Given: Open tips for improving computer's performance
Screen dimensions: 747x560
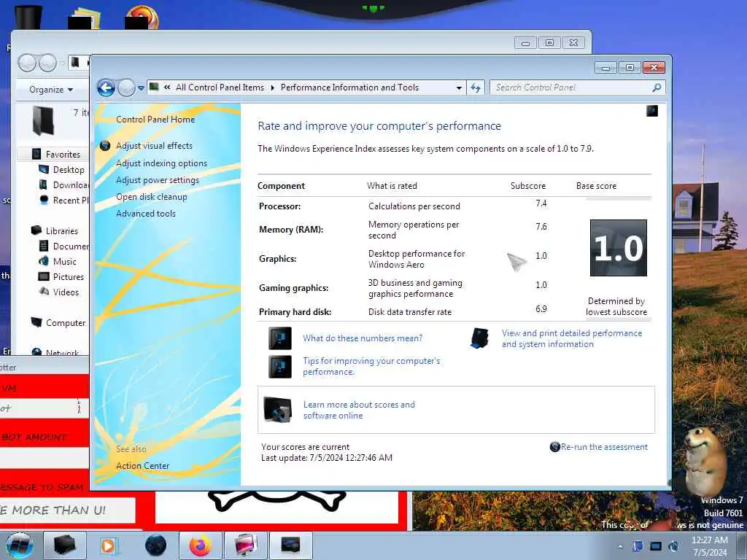Looking at the screenshot, I should (371, 366).
